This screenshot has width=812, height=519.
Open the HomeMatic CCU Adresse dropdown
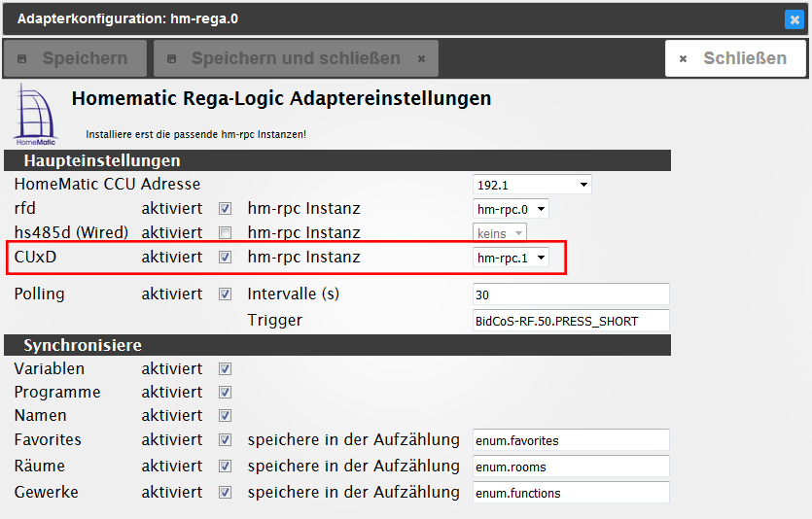tap(532, 185)
